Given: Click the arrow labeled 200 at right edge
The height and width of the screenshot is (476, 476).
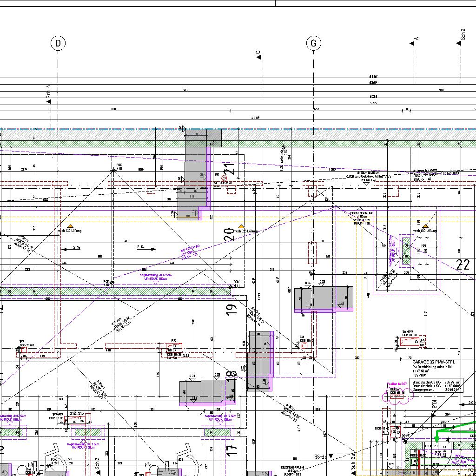Looking at the screenshot, I should [468, 403].
